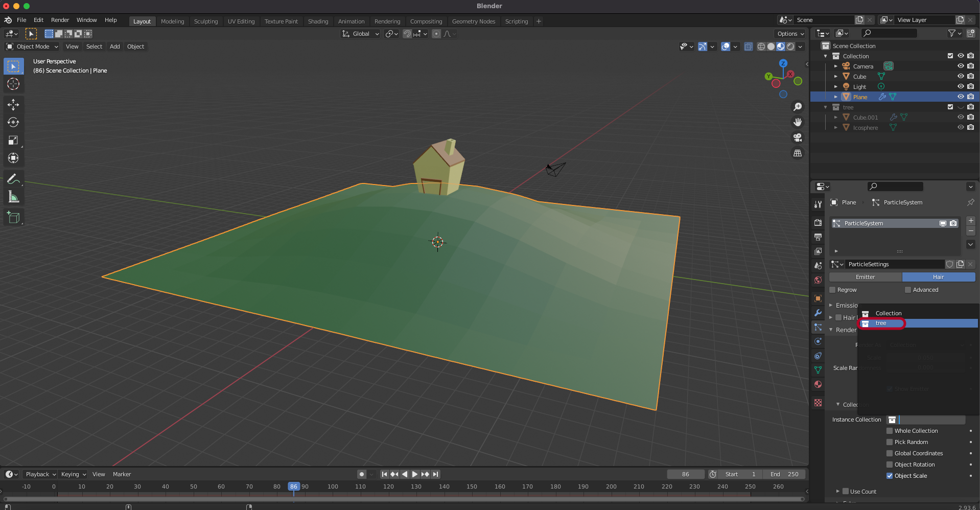Select the Scale tool
Viewport: 980px width, 510px height.
(x=13, y=141)
